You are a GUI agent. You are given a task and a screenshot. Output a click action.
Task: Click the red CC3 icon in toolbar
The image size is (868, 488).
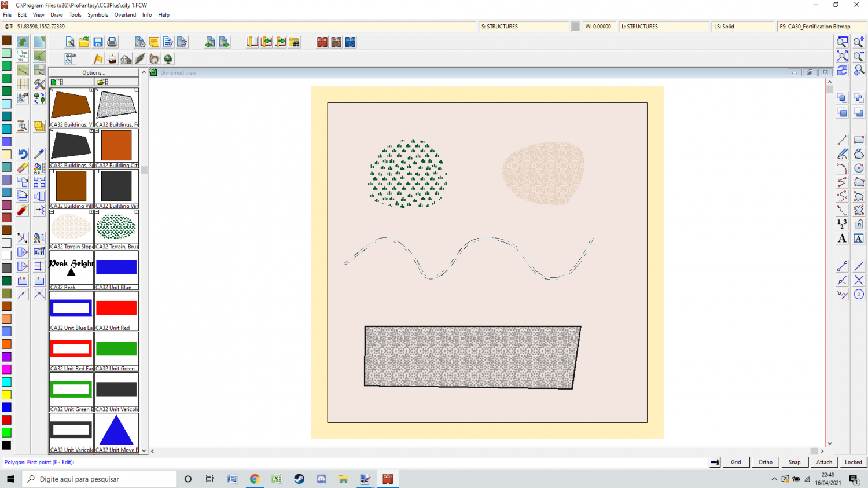[x=322, y=42]
